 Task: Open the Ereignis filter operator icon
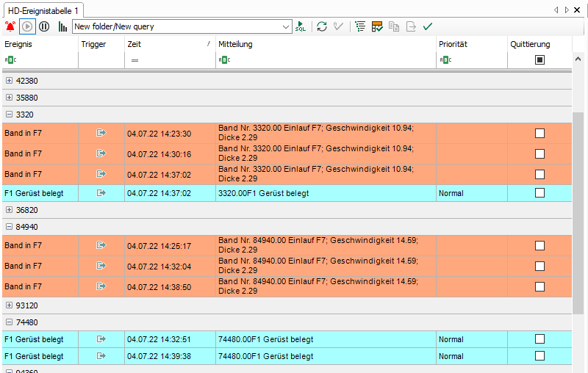pos(10,60)
